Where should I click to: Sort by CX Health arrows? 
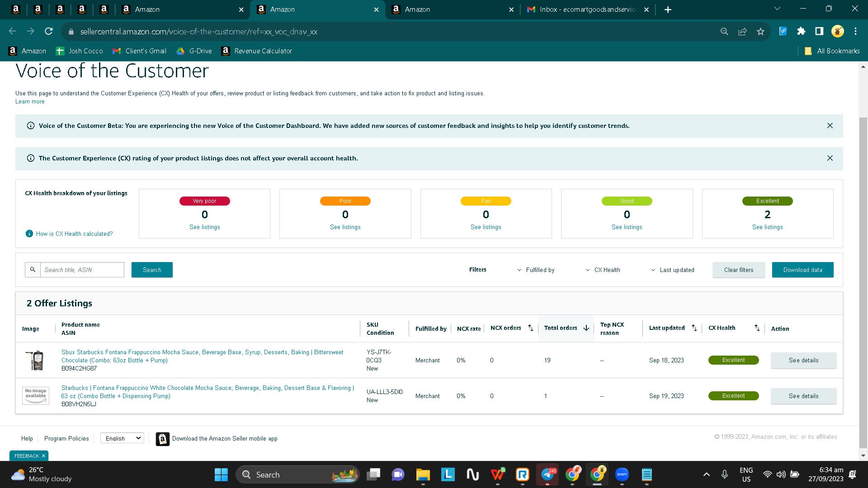[757, 328]
